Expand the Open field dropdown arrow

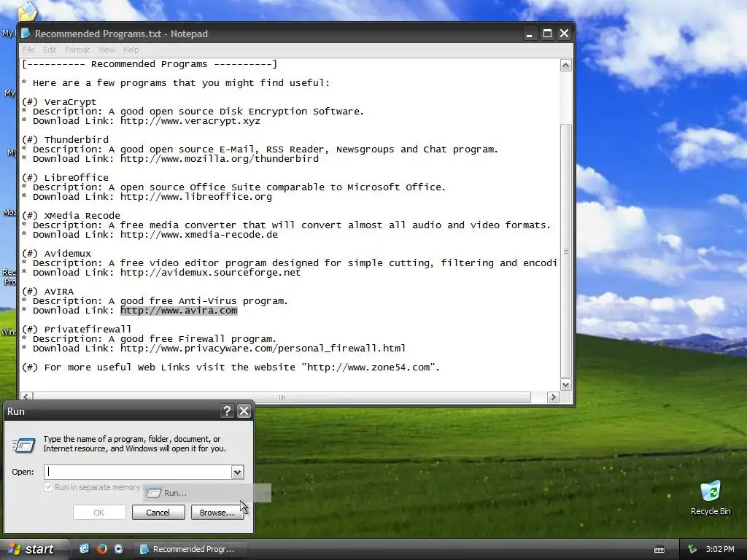click(x=237, y=472)
